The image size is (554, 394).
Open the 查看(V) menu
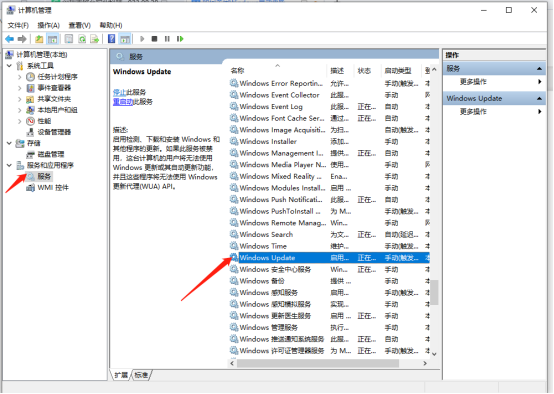click(x=79, y=25)
